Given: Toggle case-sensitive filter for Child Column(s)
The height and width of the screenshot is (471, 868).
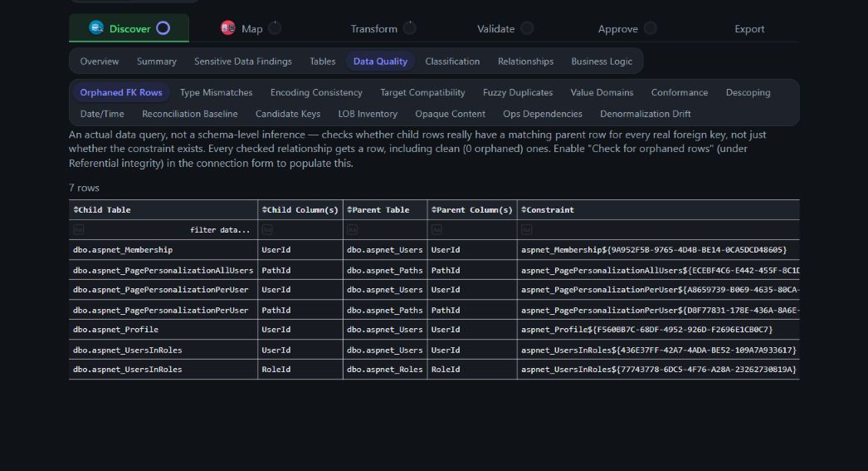Looking at the screenshot, I should tap(267, 229).
